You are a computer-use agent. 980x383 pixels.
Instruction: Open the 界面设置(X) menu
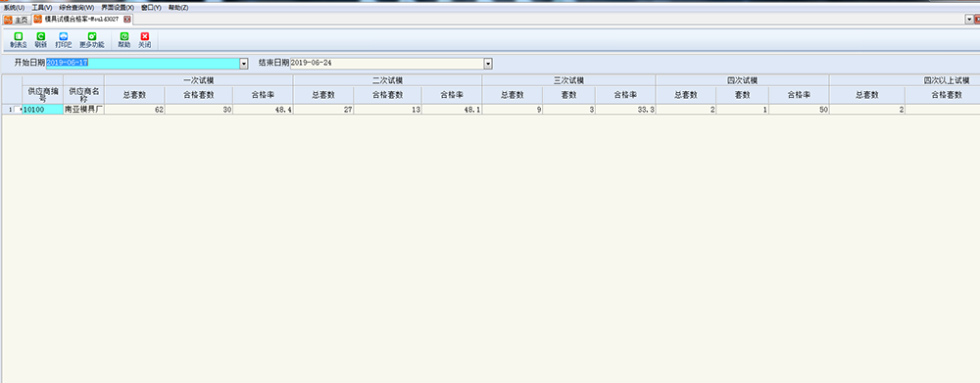[x=118, y=8]
